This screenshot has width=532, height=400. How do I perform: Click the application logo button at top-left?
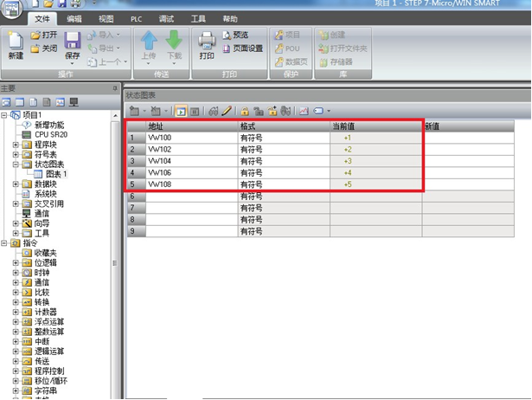coord(11,10)
